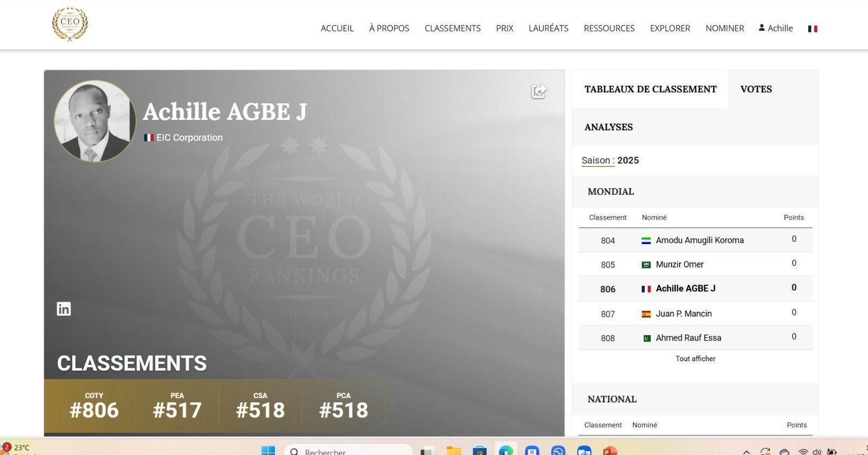
Task: Click the share icon on profile banner
Action: [x=538, y=91]
